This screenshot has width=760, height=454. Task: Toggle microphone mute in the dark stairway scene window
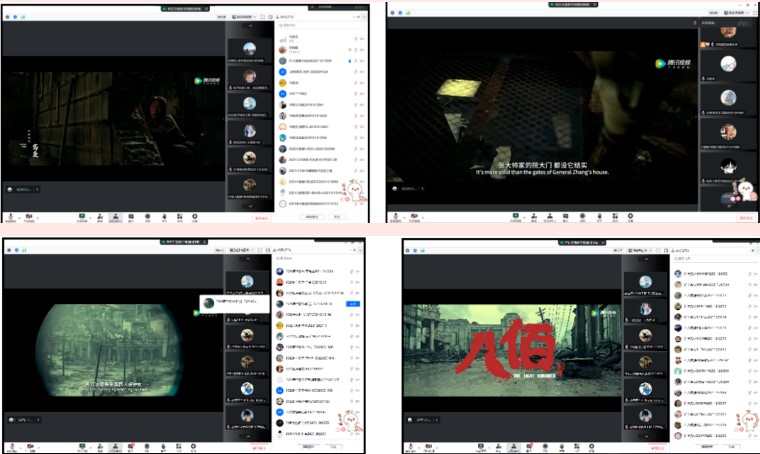coord(10,217)
